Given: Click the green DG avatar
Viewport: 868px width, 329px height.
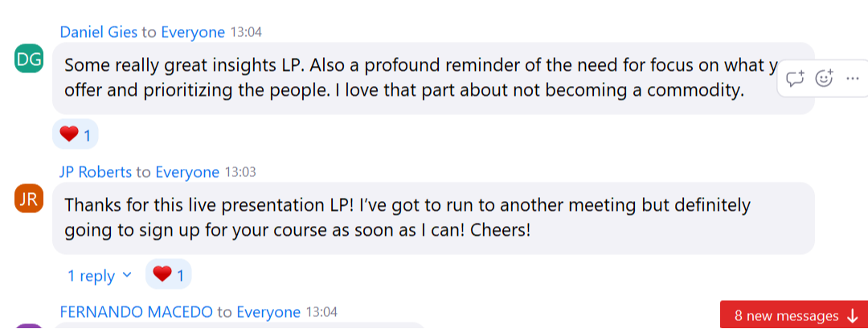Looking at the screenshot, I should coord(29,60).
